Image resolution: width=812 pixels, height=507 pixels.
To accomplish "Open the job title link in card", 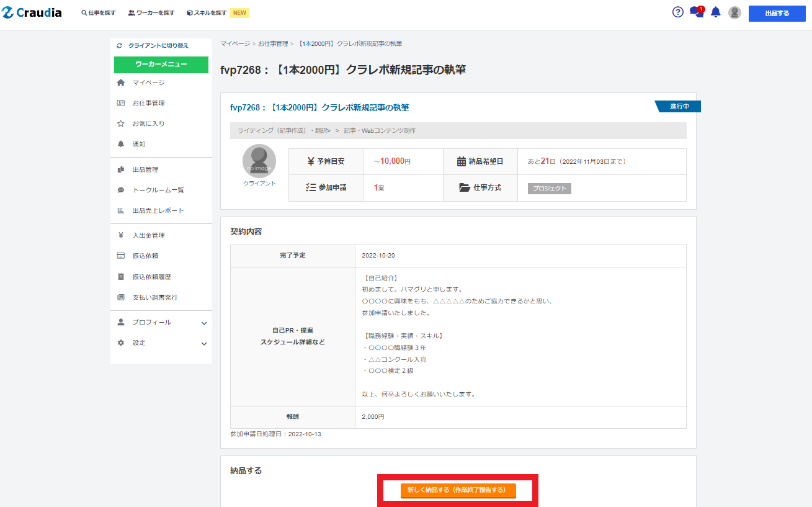I will tap(319, 108).
